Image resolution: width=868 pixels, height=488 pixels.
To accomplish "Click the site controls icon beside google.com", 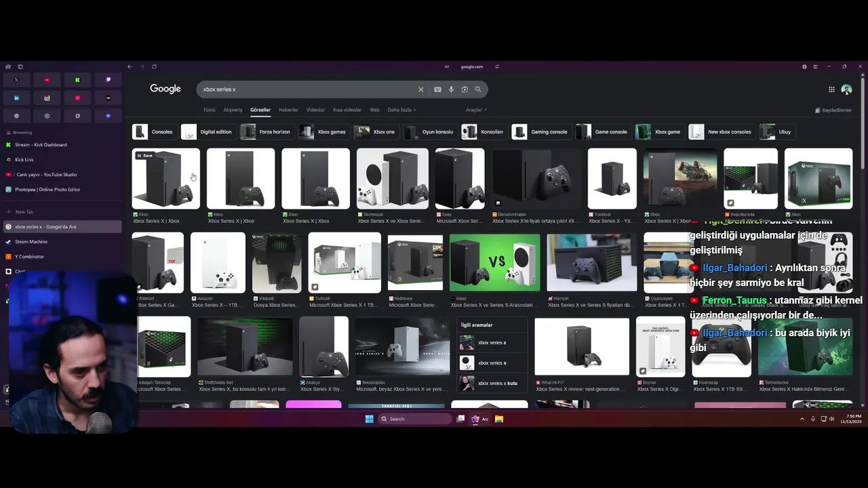I will coord(497,66).
